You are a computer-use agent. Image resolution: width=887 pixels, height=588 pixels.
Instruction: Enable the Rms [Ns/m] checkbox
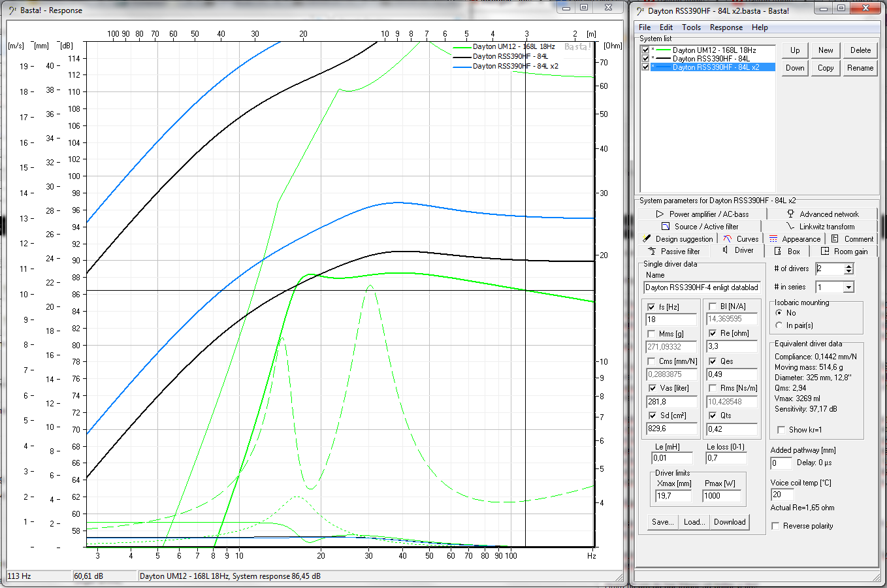pyautogui.click(x=713, y=388)
